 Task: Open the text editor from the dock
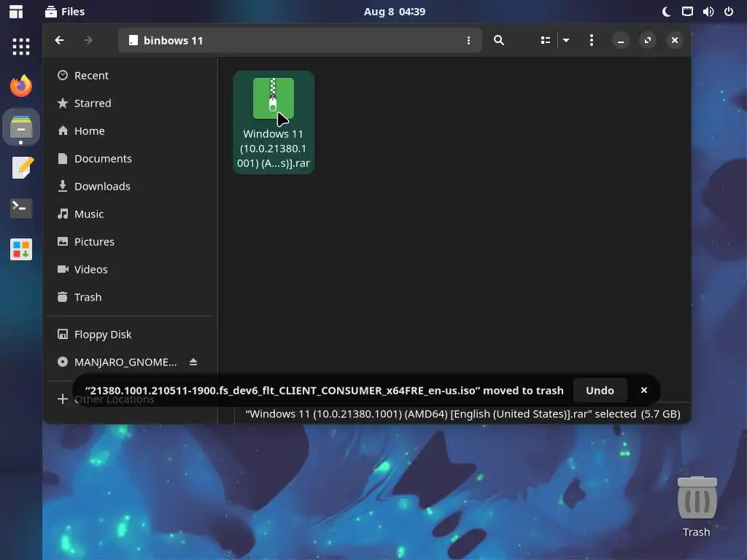coord(21,168)
